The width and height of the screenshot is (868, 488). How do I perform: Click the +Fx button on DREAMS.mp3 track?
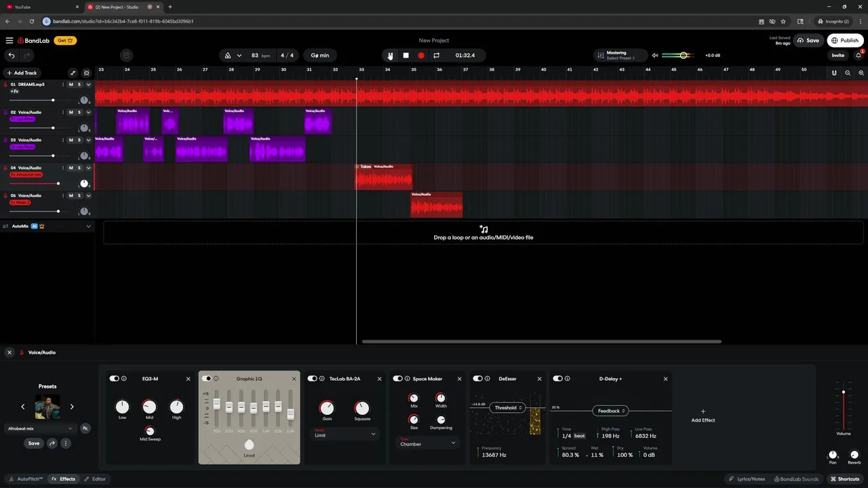[14, 91]
